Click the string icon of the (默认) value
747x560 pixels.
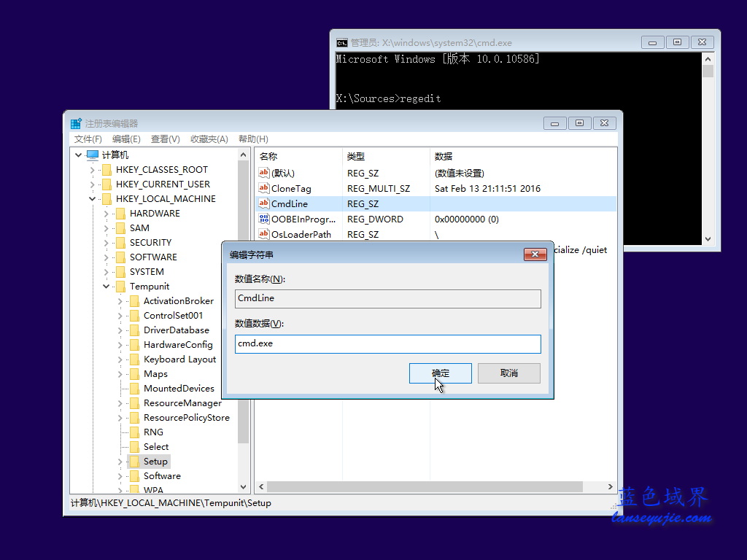264,173
